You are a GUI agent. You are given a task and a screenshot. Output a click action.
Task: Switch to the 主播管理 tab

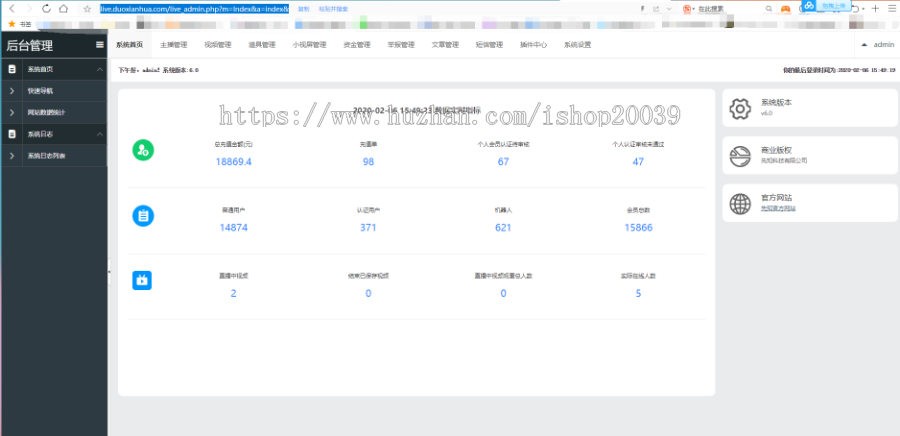pos(174,45)
